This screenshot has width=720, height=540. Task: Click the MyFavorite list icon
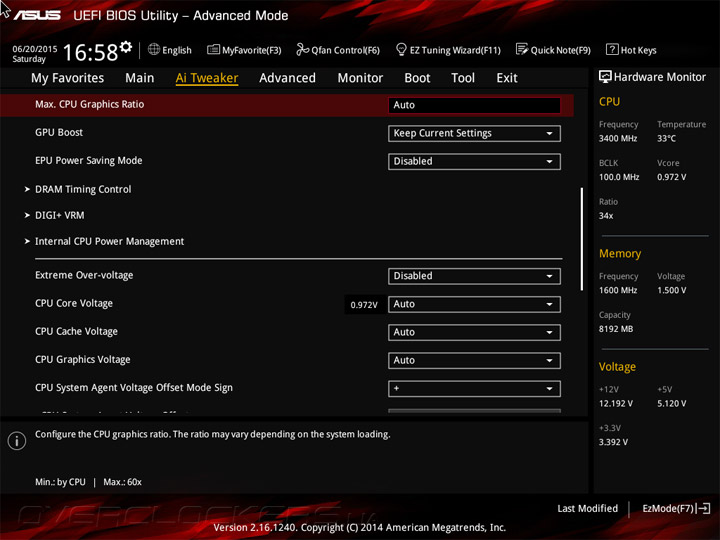pyautogui.click(x=213, y=49)
